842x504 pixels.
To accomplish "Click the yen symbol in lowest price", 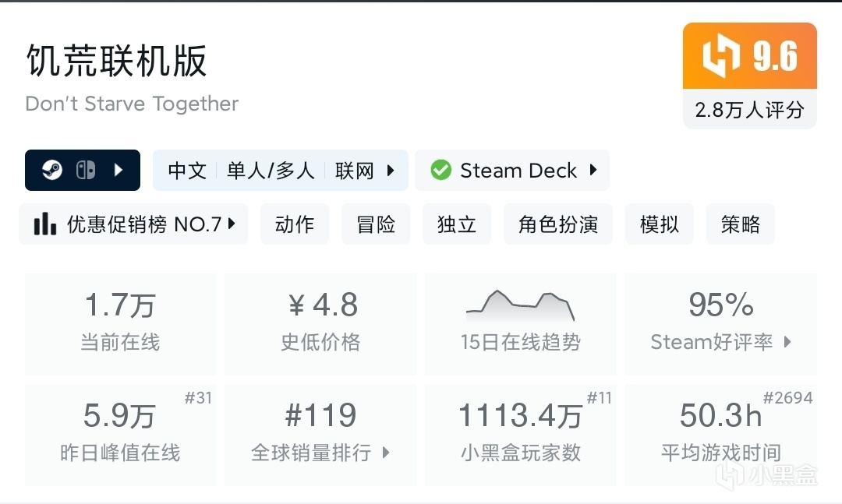I will [x=296, y=306].
